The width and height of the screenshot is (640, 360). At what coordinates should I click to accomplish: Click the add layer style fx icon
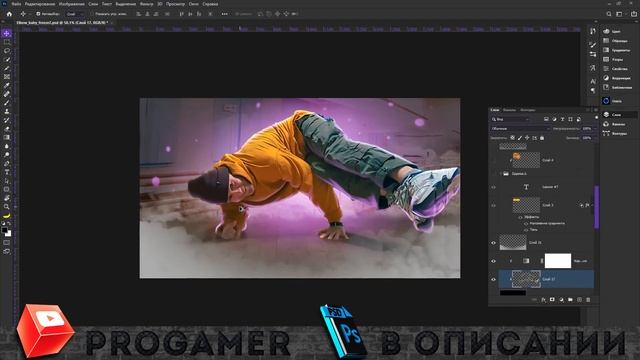tap(543, 300)
